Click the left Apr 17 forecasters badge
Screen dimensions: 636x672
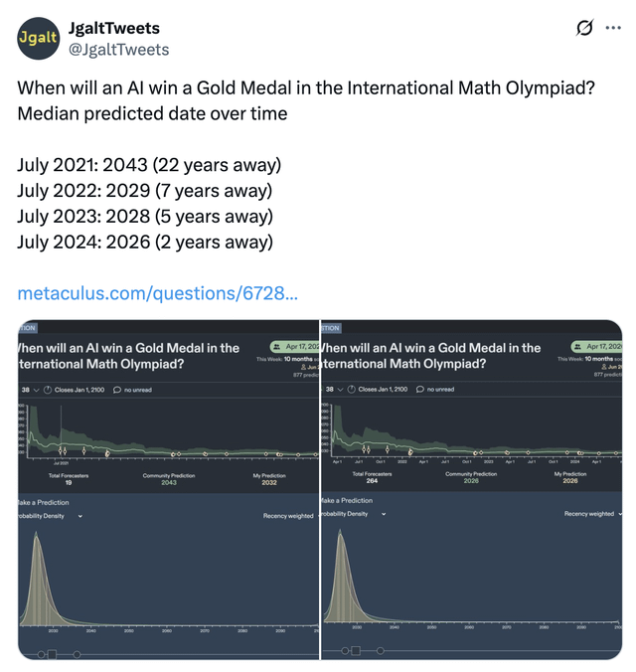tap(295, 346)
